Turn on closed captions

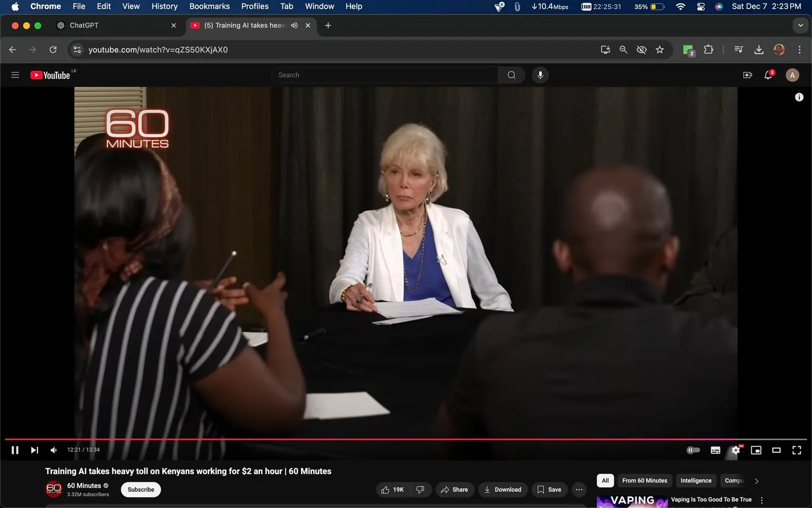coord(715,450)
